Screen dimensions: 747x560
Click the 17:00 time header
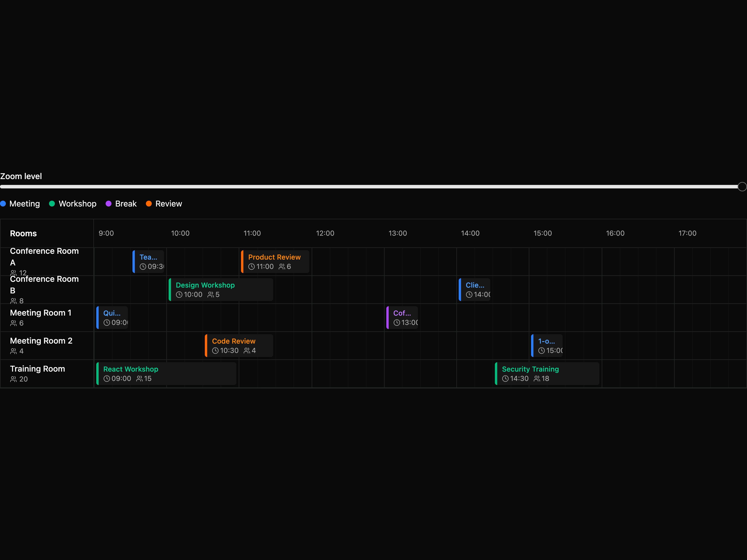687,233
